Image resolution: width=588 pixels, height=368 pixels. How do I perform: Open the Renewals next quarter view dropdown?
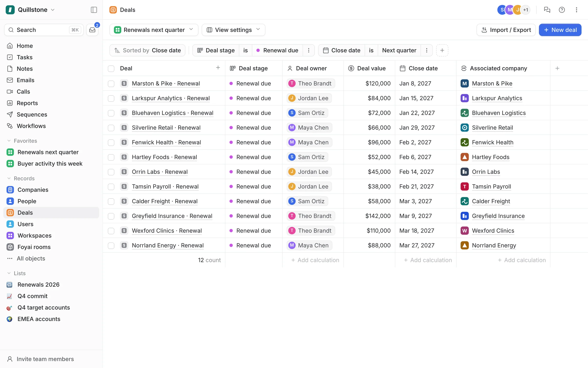point(154,30)
